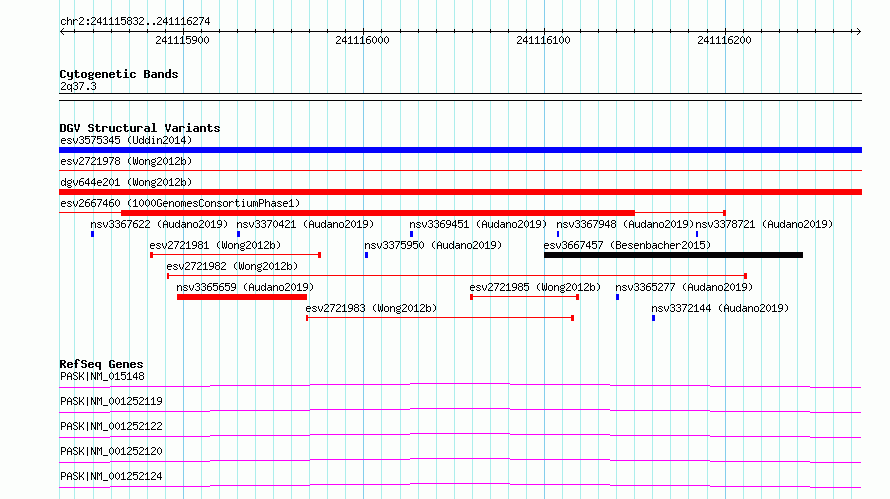Image resolution: width=890 pixels, height=499 pixels.
Task: Click the Cytogenetic Bands track heading
Action: [119, 74]
